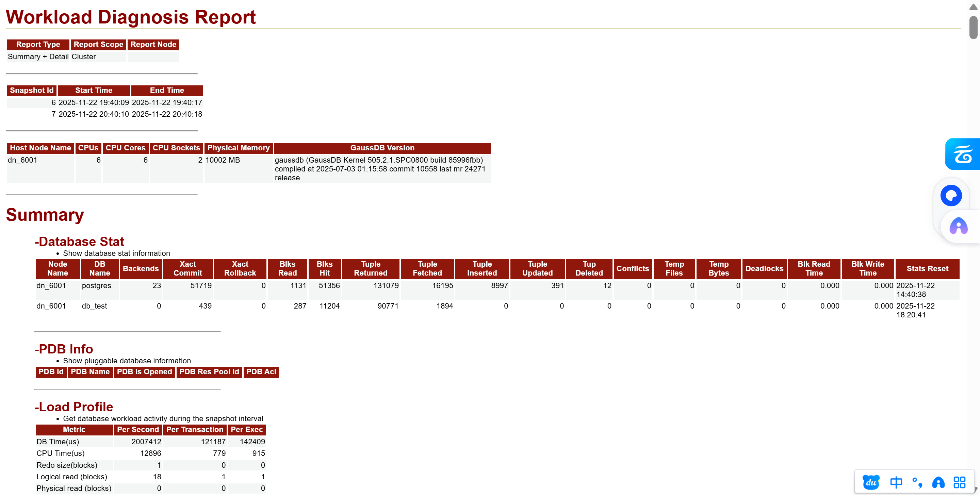Click the Load Profile section heading

pyautogui.click(x=74, y=407)
